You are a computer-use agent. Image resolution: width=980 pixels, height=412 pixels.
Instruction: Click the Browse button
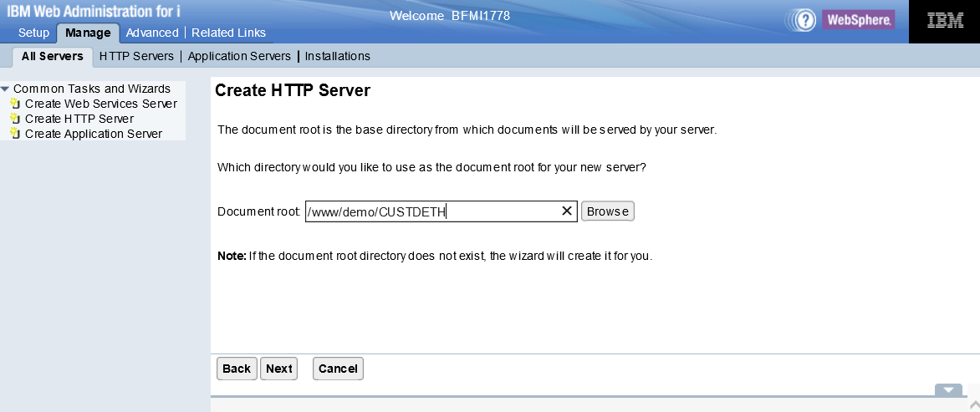point(608,211)
